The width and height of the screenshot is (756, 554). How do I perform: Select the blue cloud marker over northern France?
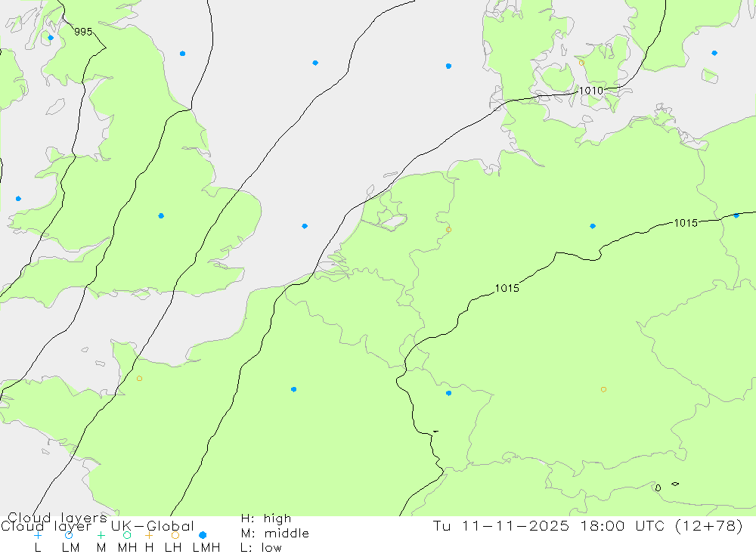coord(293,389)
